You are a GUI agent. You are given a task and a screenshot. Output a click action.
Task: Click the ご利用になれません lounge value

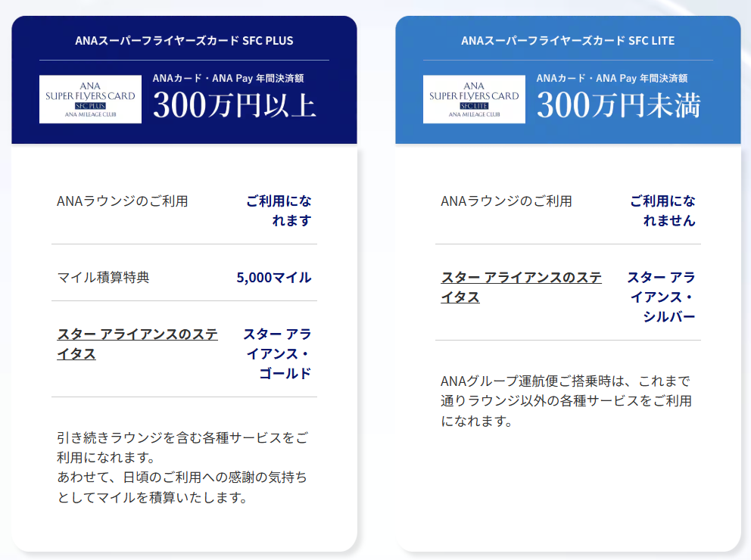pos(662,210)
